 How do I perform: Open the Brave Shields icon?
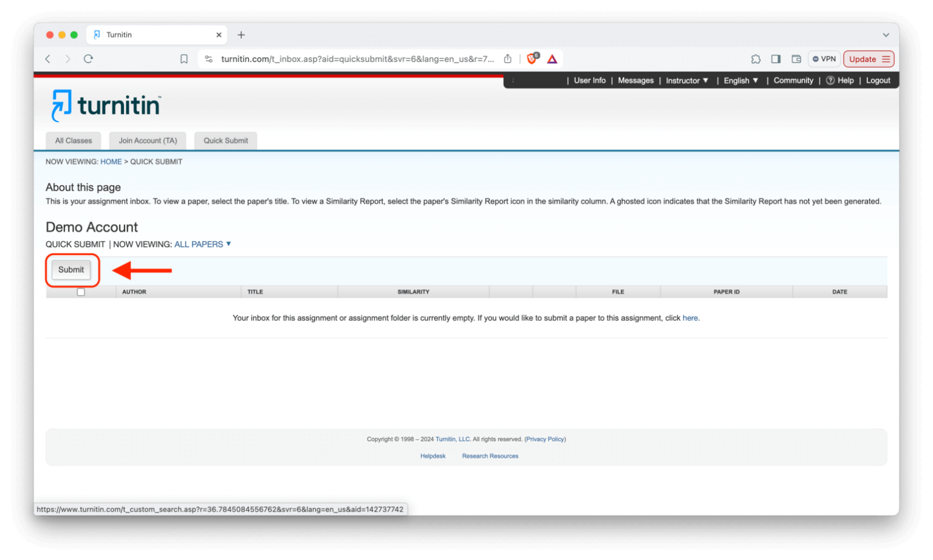pos(532,59)
